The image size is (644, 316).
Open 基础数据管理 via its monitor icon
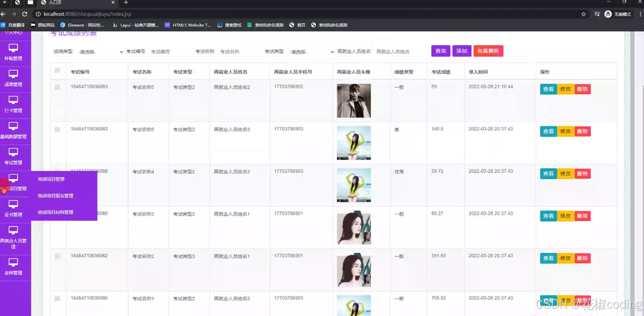point(13,126)
